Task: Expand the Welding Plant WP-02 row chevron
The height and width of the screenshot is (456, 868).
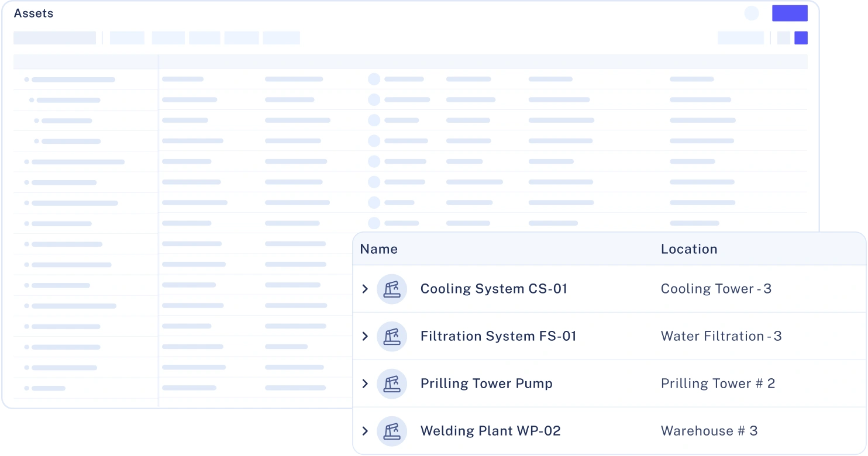Action: (365, 431)
